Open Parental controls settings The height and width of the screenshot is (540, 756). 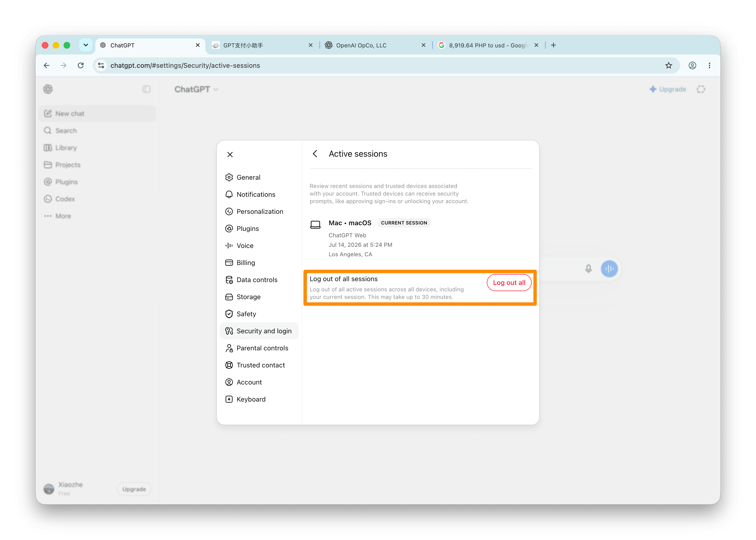259,348
